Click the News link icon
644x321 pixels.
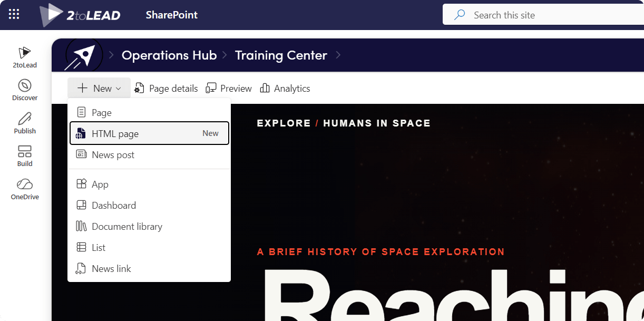point(81,268)
